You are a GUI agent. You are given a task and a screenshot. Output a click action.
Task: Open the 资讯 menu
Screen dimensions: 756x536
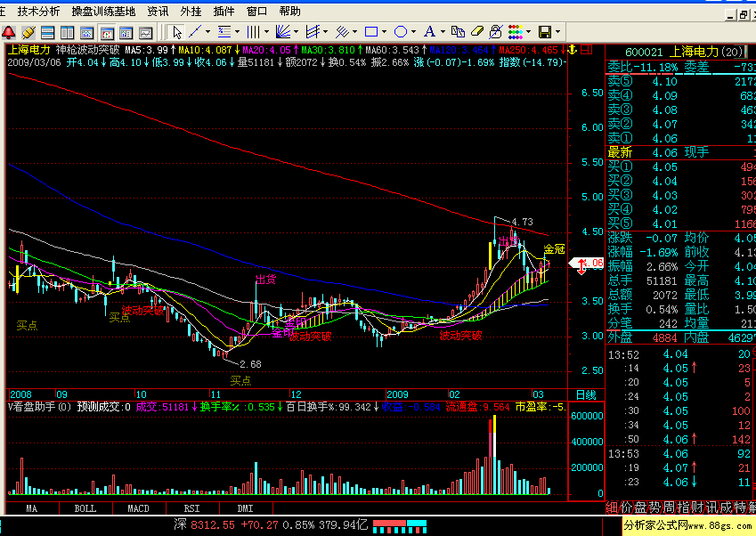[x=158, y=11]
